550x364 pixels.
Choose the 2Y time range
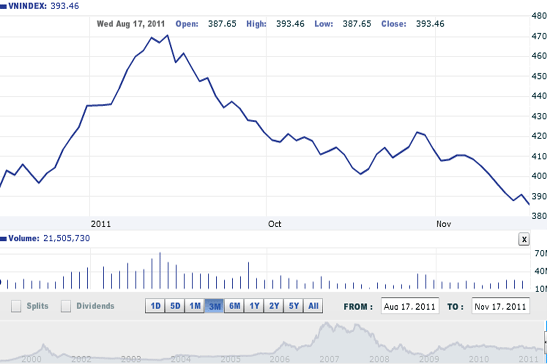coord(274,306)
